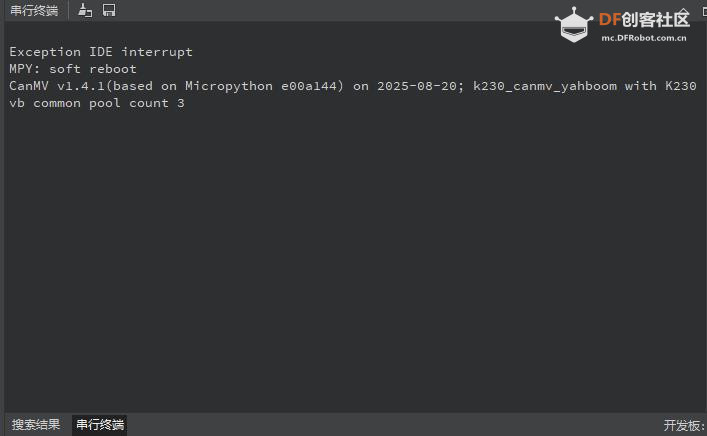Image resolution: width=707 pixels, height=436 pixels.
Task: Click the "CanMV v1.4.1" version text
Action: (61, 86)
